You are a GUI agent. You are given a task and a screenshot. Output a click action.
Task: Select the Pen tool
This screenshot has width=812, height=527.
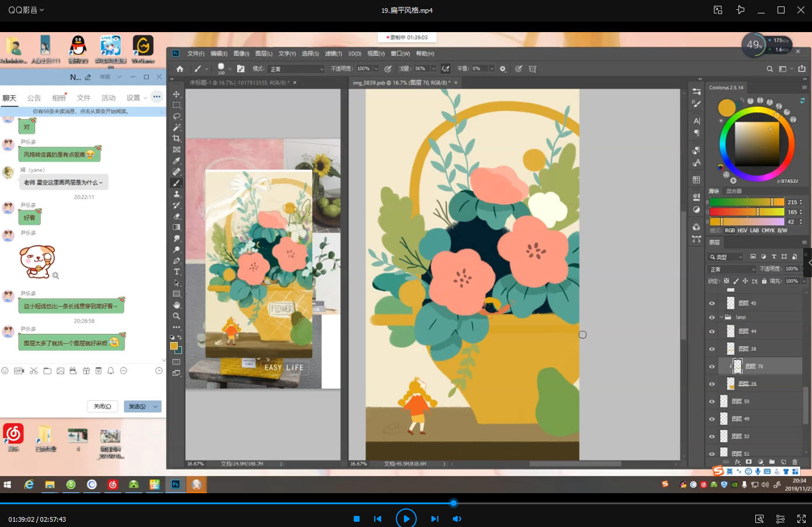(x=176, y=260)
